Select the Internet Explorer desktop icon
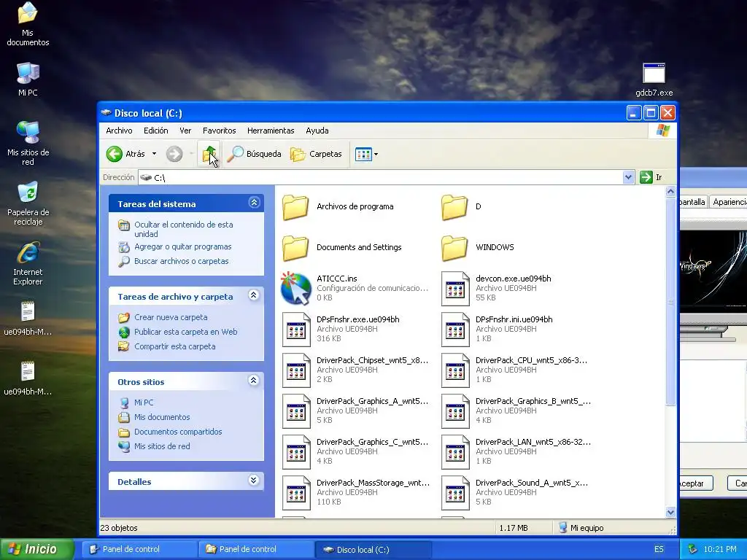 (x=28, y=263)
